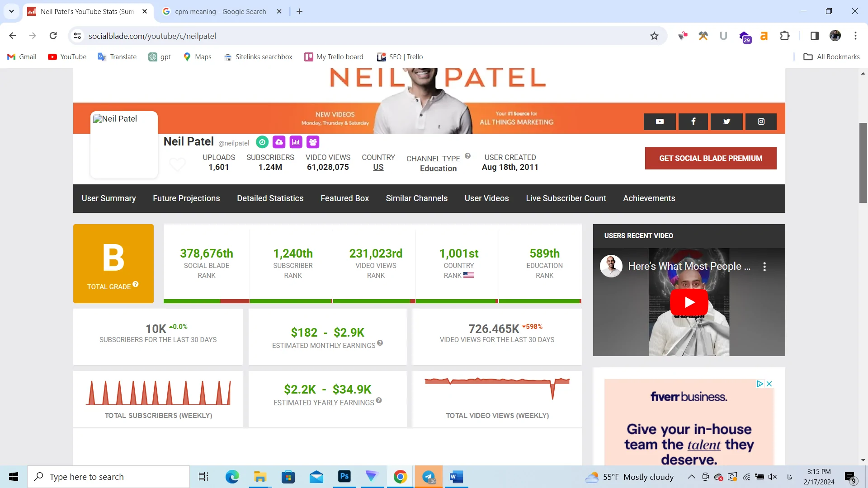868x488 pixels.
Task: Show total grade help question mark
Action: point(136,284)
